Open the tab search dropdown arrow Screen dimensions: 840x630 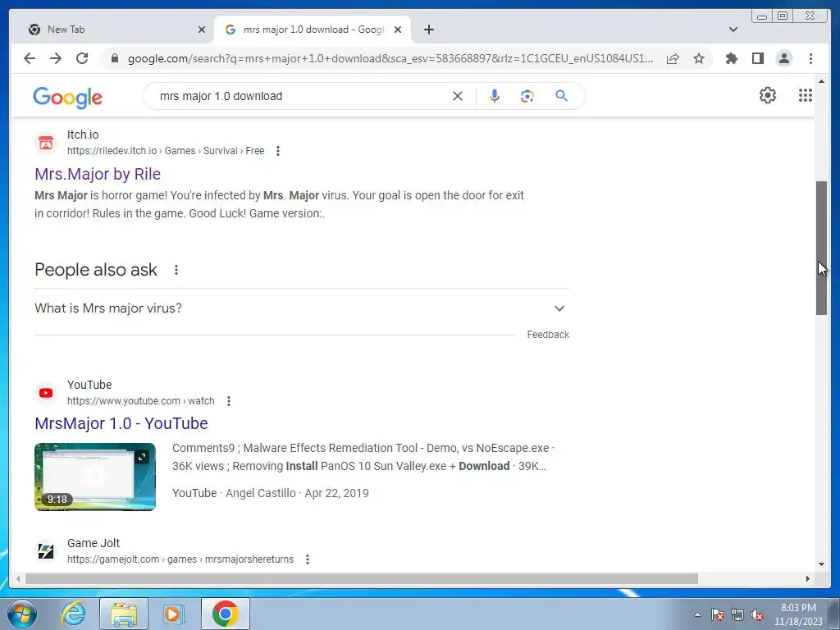(x=733, y=30)
